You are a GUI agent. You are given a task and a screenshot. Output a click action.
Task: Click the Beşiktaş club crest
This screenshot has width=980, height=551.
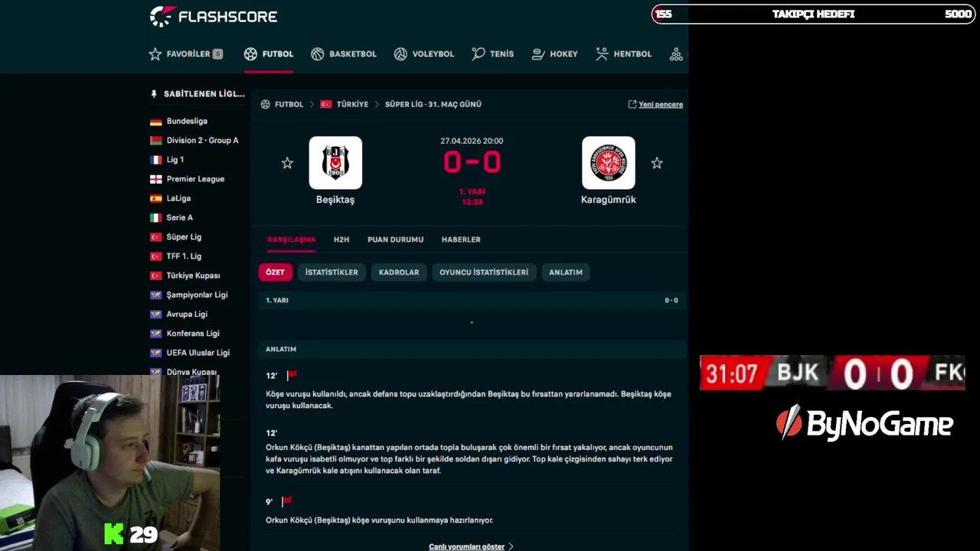(335, 163)
